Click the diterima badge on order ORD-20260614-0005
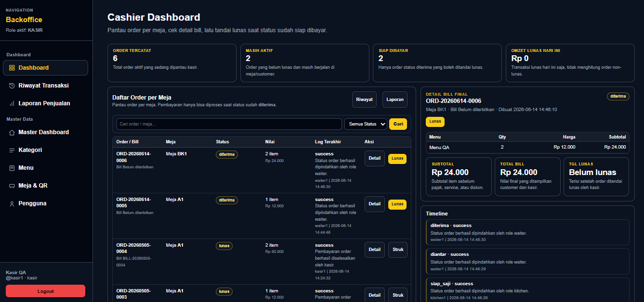 pyautogui.click(x=227, y=200)
